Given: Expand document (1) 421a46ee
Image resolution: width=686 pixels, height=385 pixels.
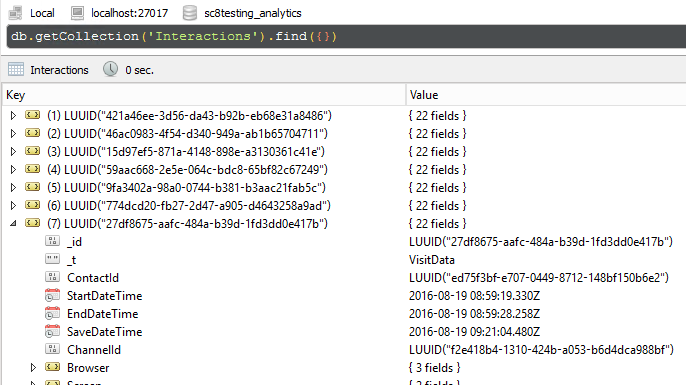Looking at the screenshot, I should [13, 116].
